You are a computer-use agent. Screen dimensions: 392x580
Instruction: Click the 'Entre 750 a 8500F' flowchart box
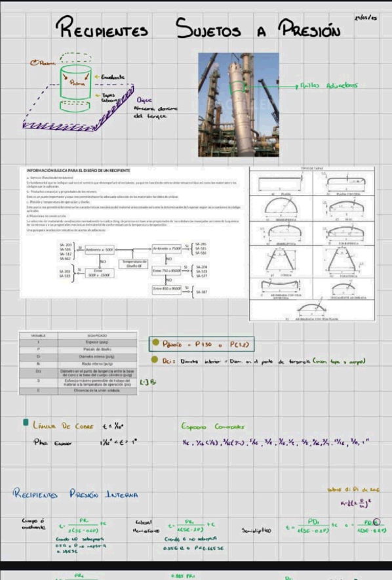tap(167, 271)
